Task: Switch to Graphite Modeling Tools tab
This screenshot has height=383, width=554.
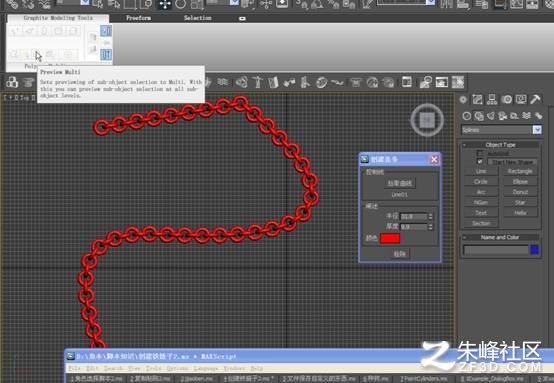Action: click(58, 18)
